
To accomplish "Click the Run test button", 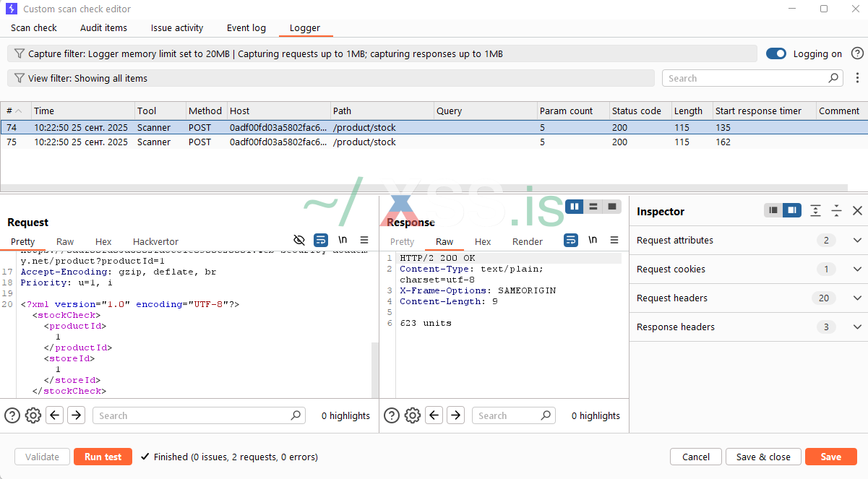I will point(103,457).
